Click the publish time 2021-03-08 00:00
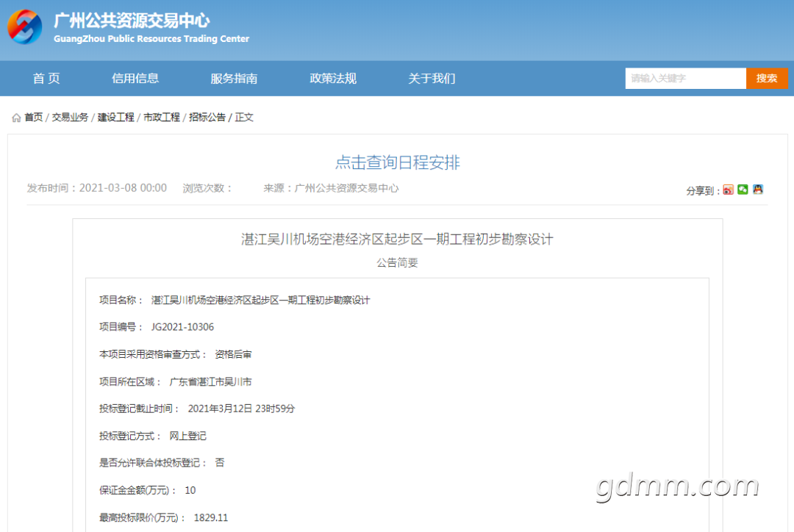Image resolution: width=794 pixels, height=532 pixels. pos(123,188)
